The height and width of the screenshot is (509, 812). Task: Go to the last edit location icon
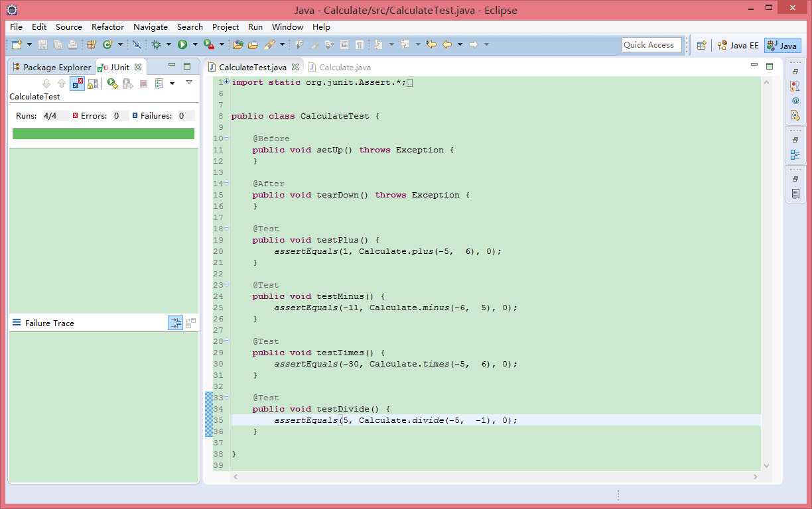tap(431, 44)
